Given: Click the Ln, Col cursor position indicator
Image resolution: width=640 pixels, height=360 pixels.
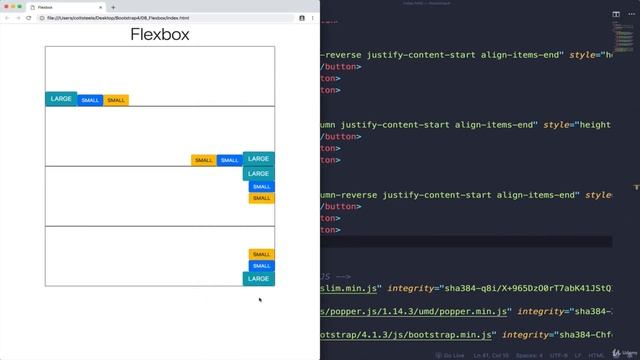Looking at the screenshot, I should (x=491, y=356).
